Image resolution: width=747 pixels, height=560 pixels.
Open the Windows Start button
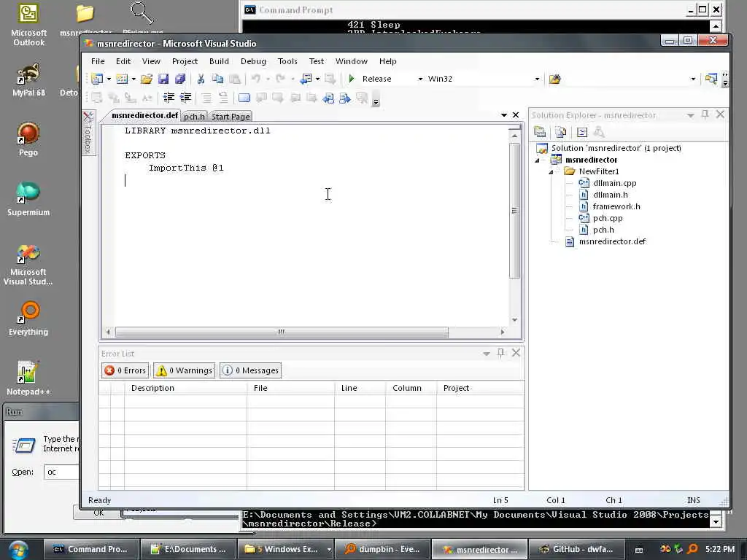(18, 550)
